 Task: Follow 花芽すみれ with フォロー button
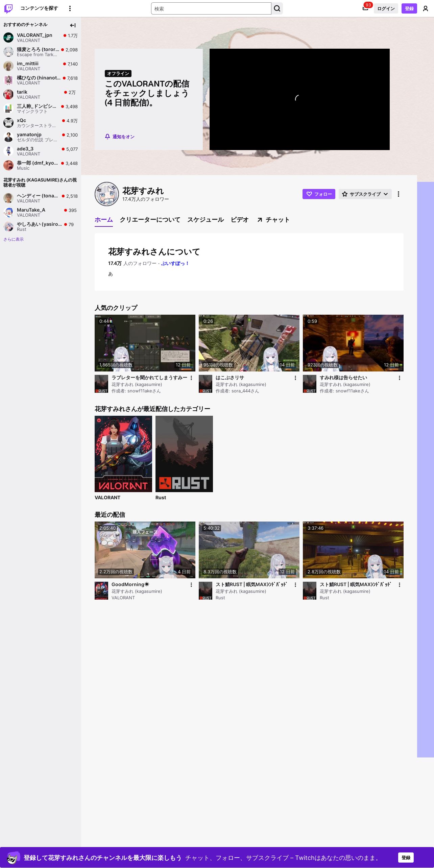[x=319, y=194]
